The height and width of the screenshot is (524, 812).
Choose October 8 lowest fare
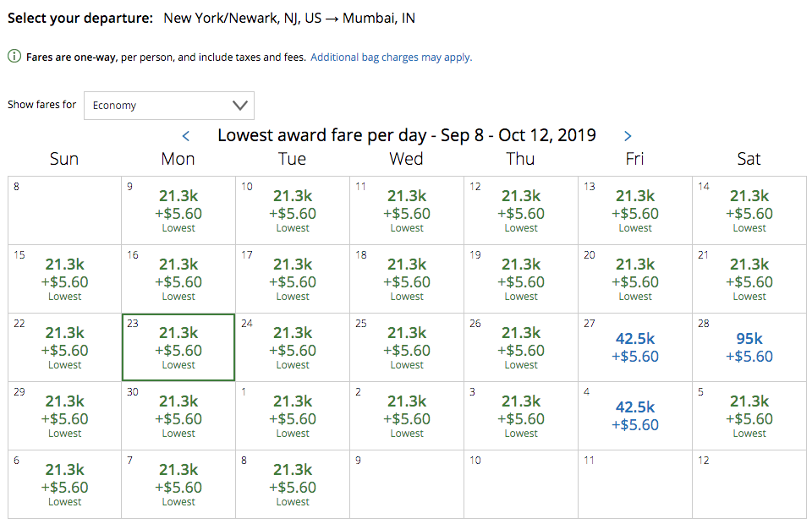pyautogui.click(x=293, y=484)
